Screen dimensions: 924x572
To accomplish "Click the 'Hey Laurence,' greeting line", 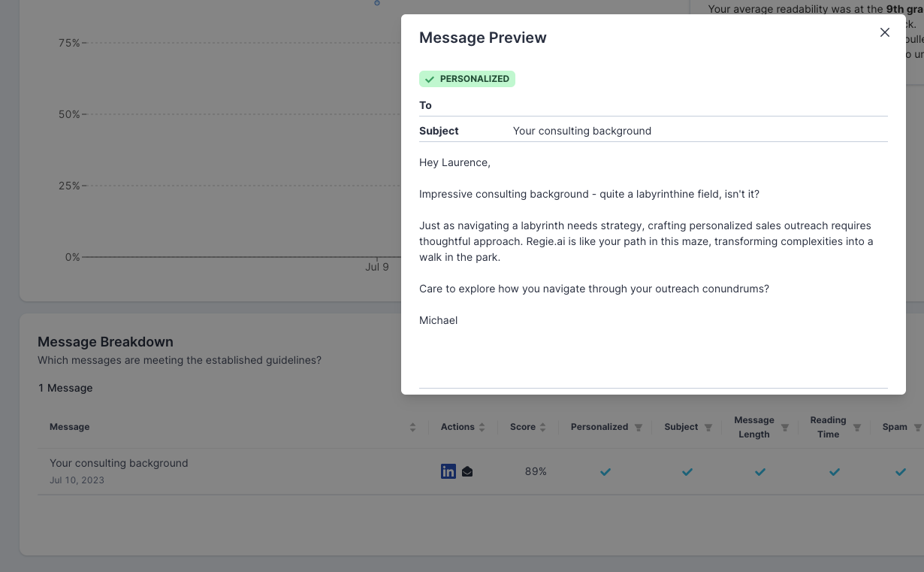I will pyautogui.click(x=454, y=162).
